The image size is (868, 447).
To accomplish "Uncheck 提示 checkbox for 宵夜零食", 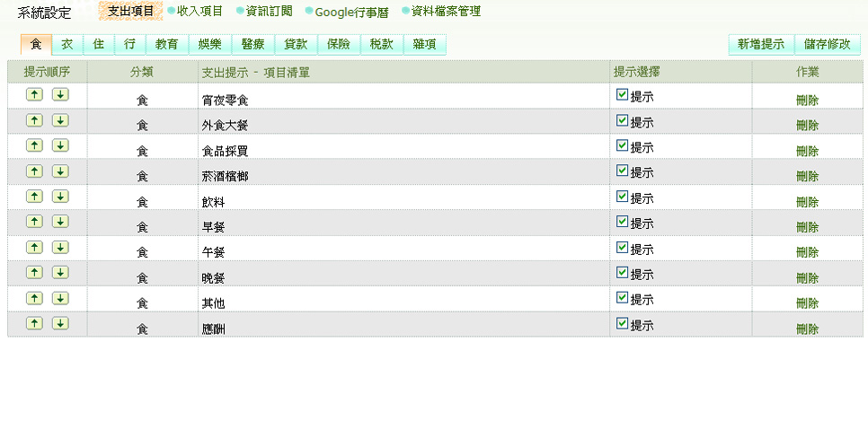I will tap(622, 94).
